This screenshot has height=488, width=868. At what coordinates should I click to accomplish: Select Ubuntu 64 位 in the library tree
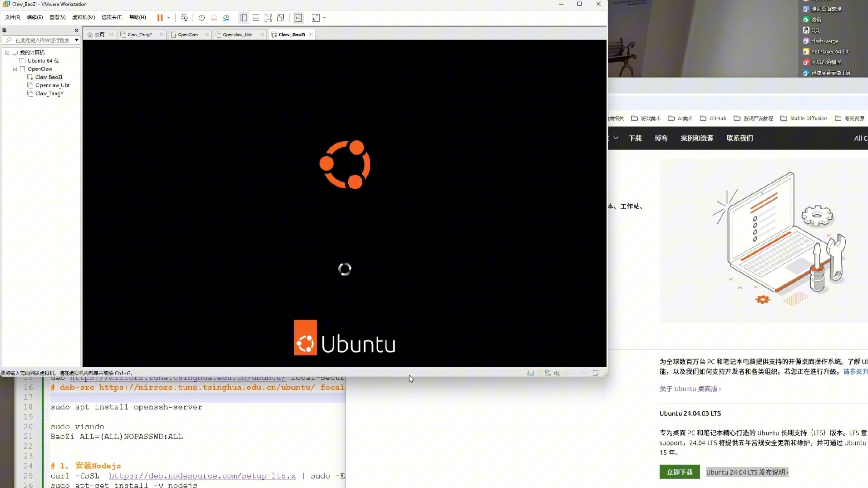[x=43, y=61]
